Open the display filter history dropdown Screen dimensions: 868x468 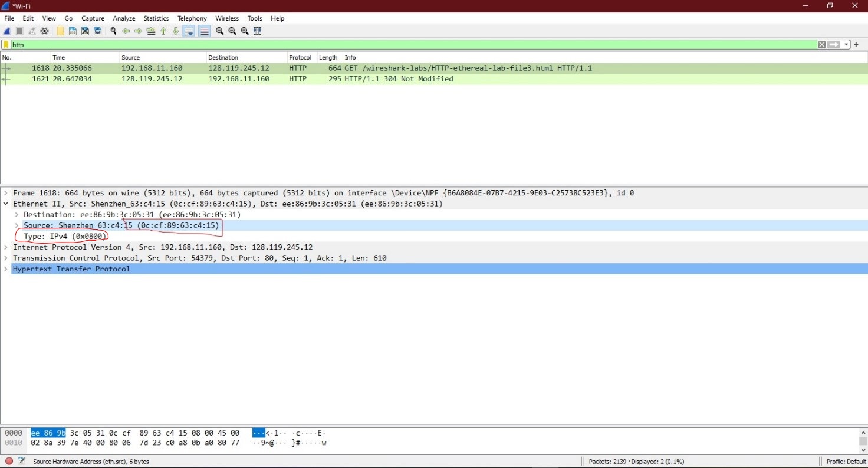coord(846,45)
